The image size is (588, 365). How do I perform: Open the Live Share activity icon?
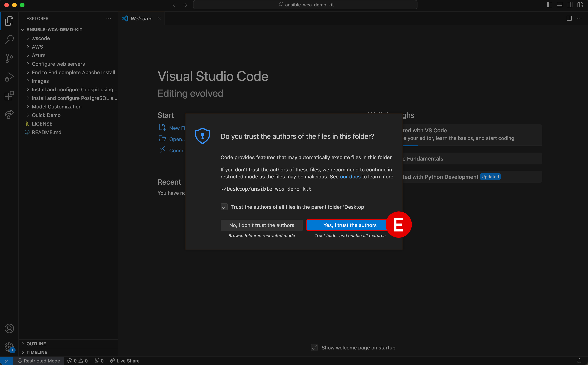pos(9,114)
